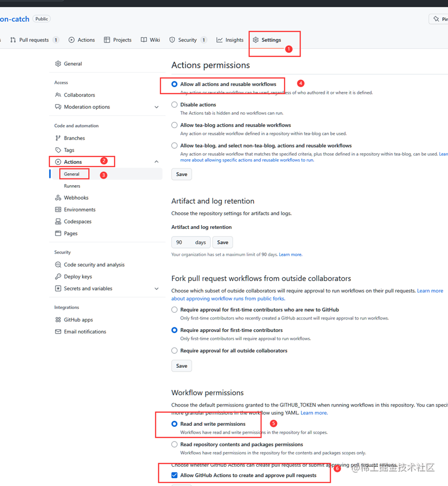
Task: Open the Projects tab
Action: click(118, 39)
